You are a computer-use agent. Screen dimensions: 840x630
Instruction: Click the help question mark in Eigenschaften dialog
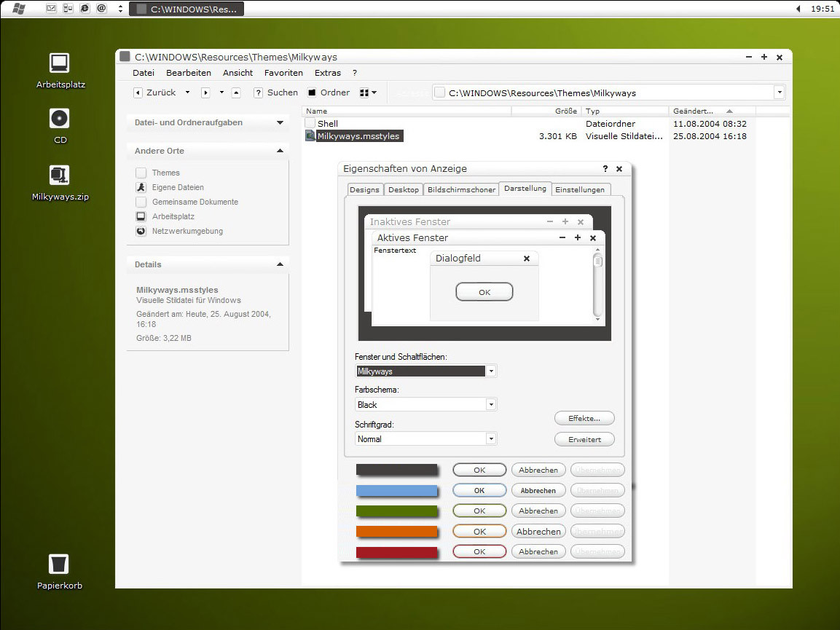[x=605, y=169]
